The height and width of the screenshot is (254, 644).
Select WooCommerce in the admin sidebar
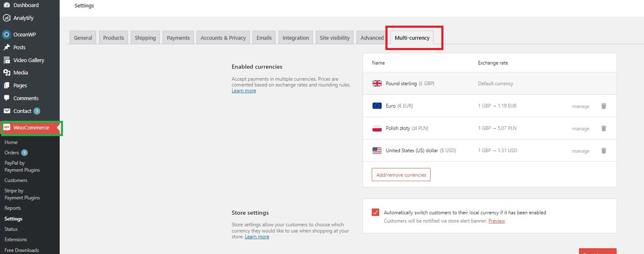point(31,128)
